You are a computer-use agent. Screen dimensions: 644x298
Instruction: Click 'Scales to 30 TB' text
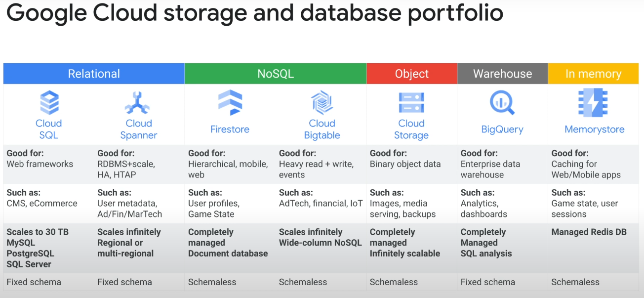pyautogui.click(x=38, y=232)
